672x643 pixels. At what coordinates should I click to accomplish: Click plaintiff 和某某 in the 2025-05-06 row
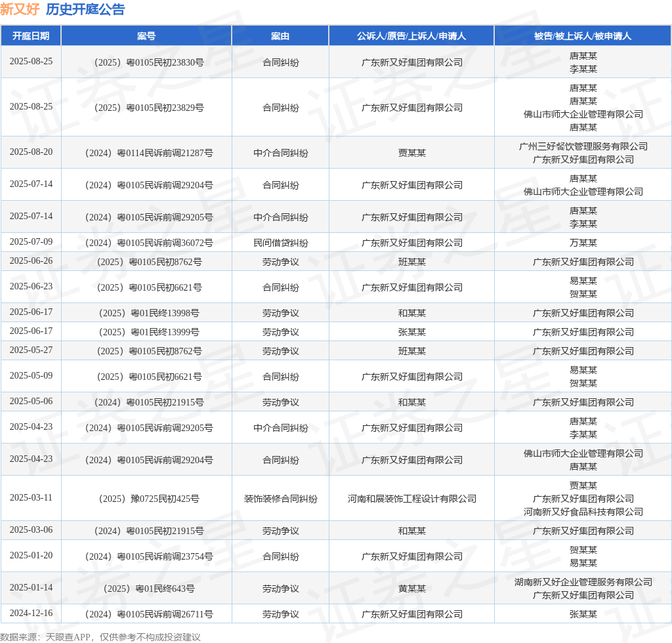pos(412,402)
